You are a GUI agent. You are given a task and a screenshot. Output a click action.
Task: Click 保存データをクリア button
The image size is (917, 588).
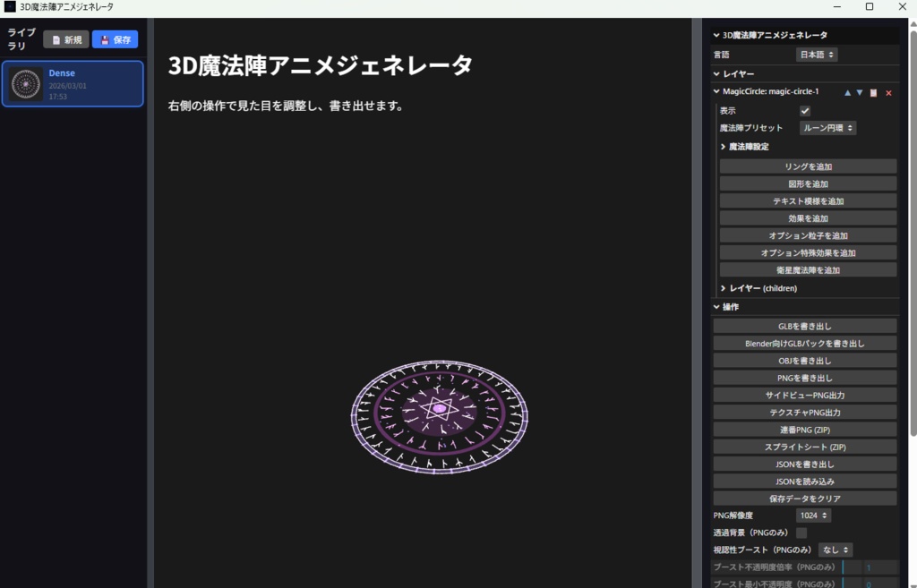coord(805,499)
